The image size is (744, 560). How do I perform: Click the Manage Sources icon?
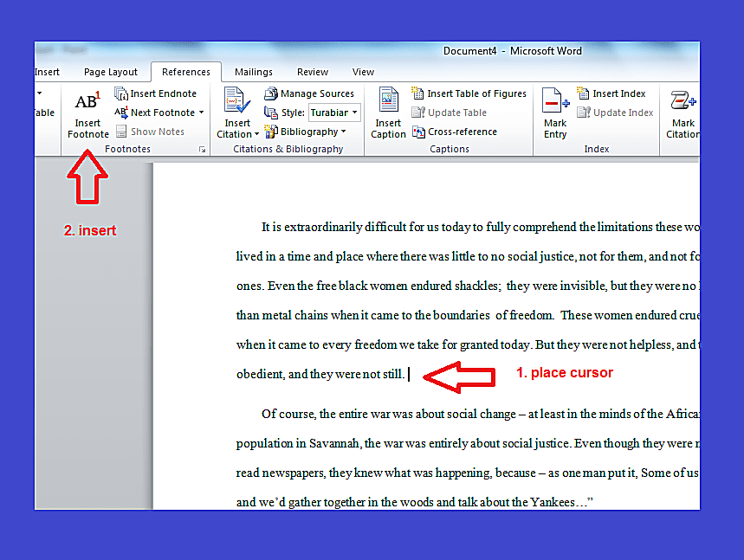(x=271, y=93)
